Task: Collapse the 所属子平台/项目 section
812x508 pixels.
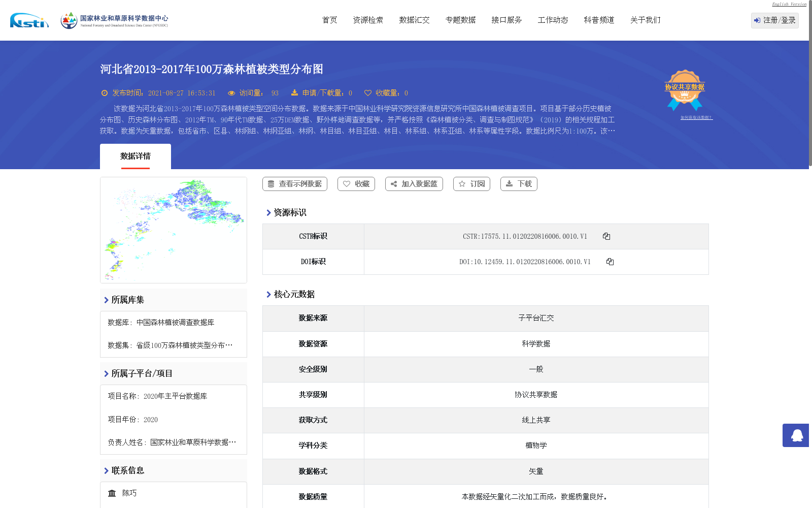Action: (139, 373)
